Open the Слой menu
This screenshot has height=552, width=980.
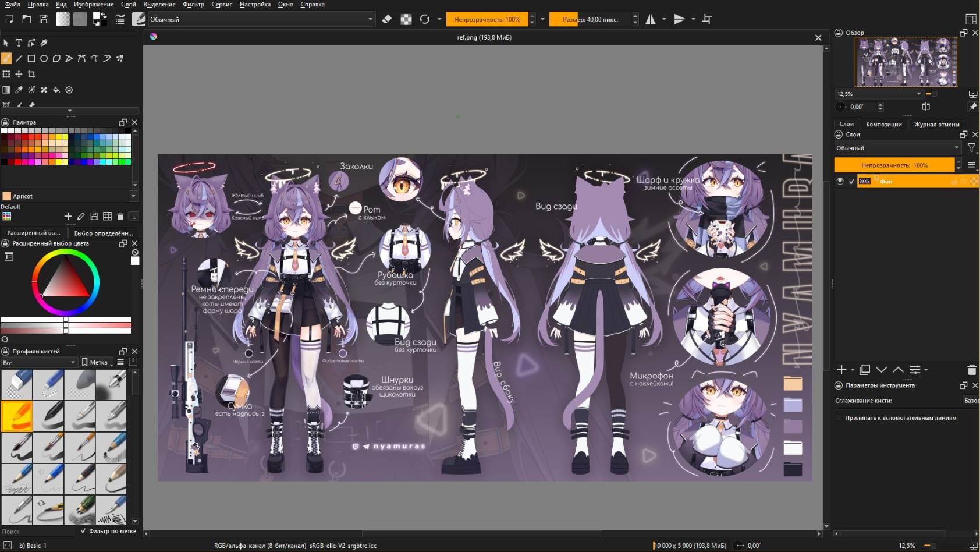tap(129, 4)
